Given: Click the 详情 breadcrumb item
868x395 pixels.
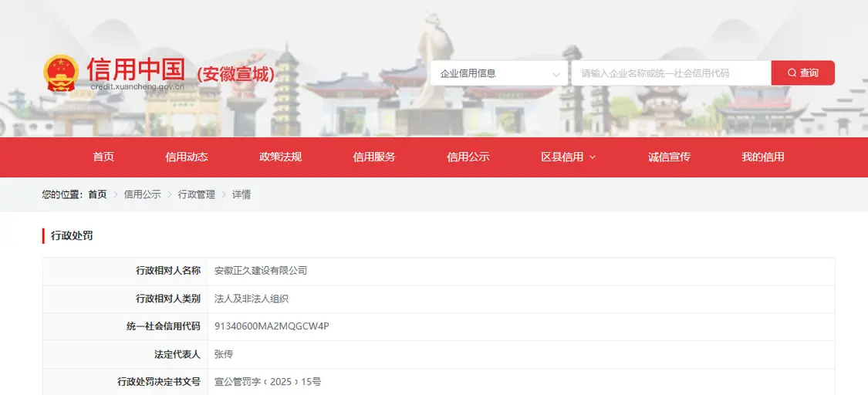Looking at the screenshot, I should pos(241,195).
